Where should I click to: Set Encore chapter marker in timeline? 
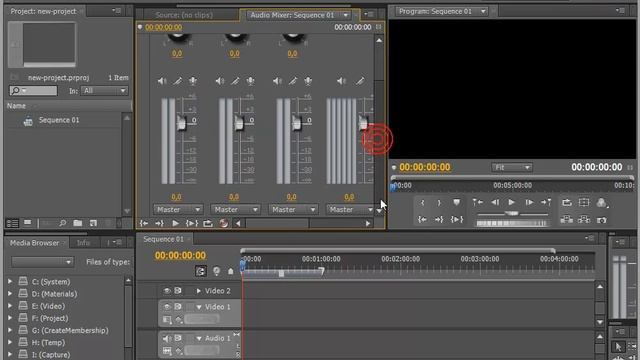click(x=216, y=271)
